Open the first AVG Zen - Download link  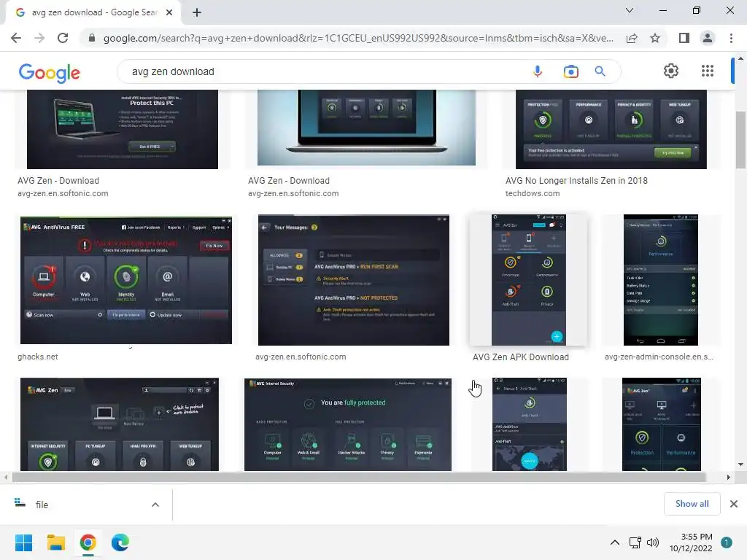[58, 181]
